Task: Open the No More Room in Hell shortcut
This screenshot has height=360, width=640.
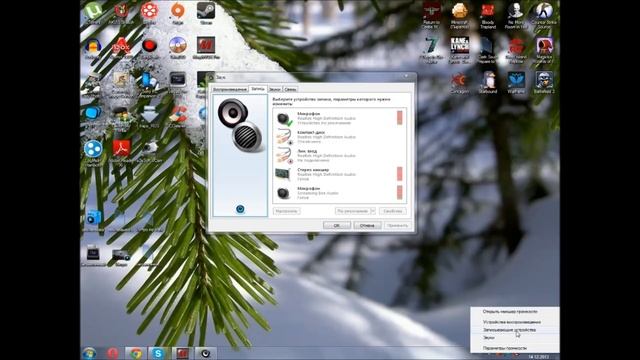Action: [516, 15]
